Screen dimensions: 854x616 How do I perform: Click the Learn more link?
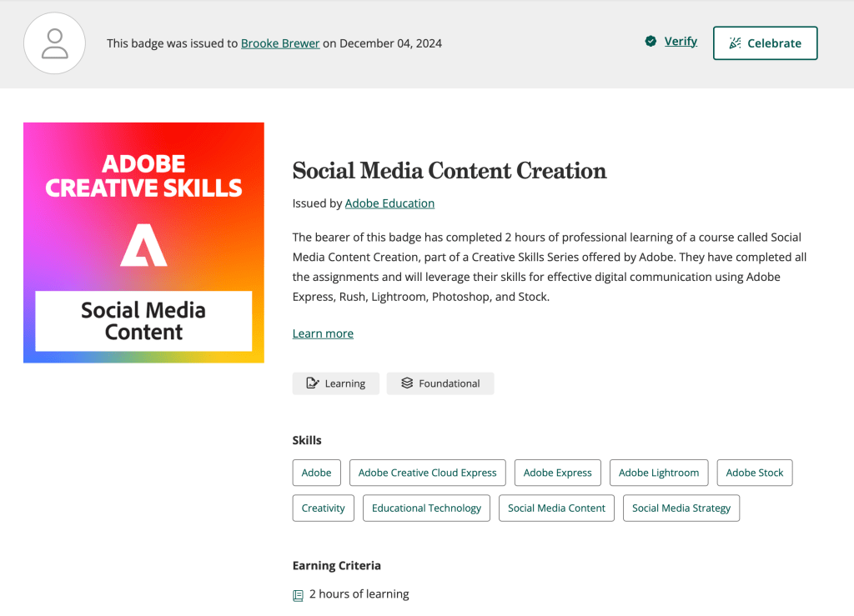(323, 333)
